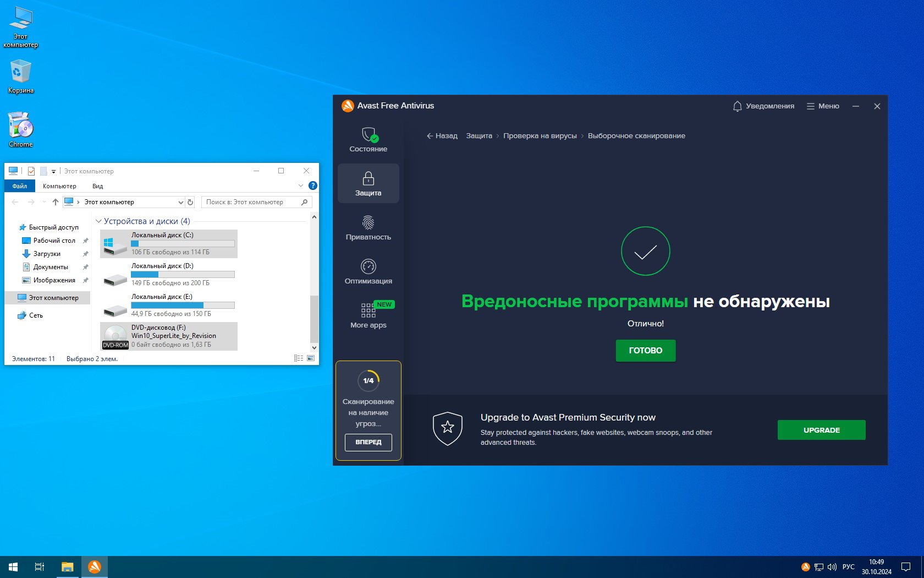Click the scan progress 1/4 ring indicator

(x=369, y=380)
